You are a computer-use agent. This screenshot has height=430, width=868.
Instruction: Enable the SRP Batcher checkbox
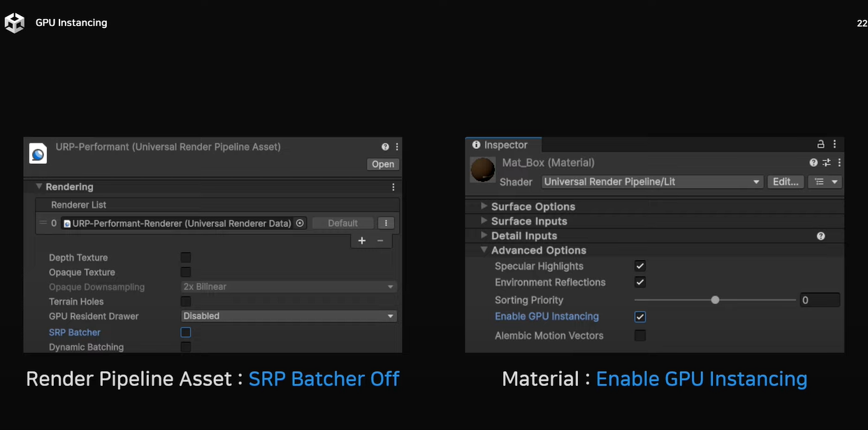pos(186,332)
